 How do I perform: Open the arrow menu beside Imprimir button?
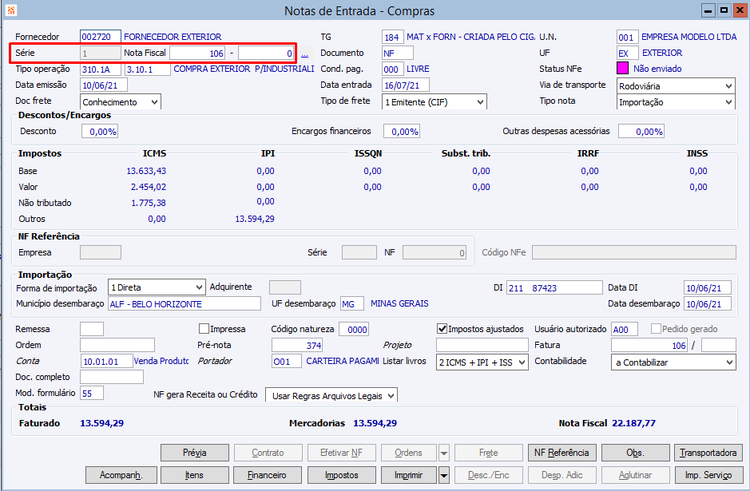tap(443, 475)
